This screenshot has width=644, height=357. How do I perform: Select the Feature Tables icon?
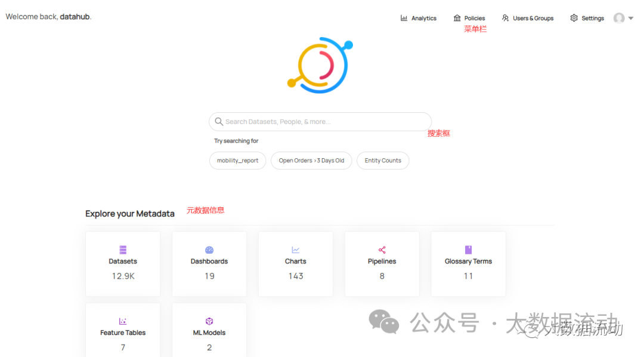[x=122, y=320]
